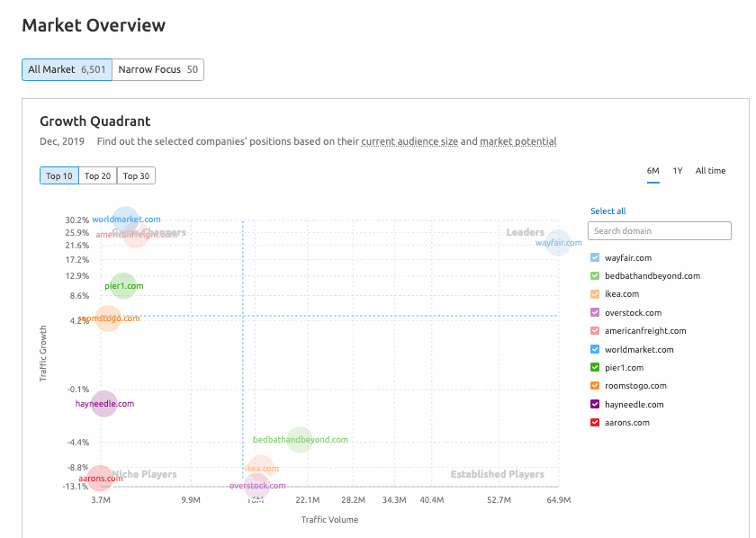
Task: Click the Select all link
Action: pos(607,211)
